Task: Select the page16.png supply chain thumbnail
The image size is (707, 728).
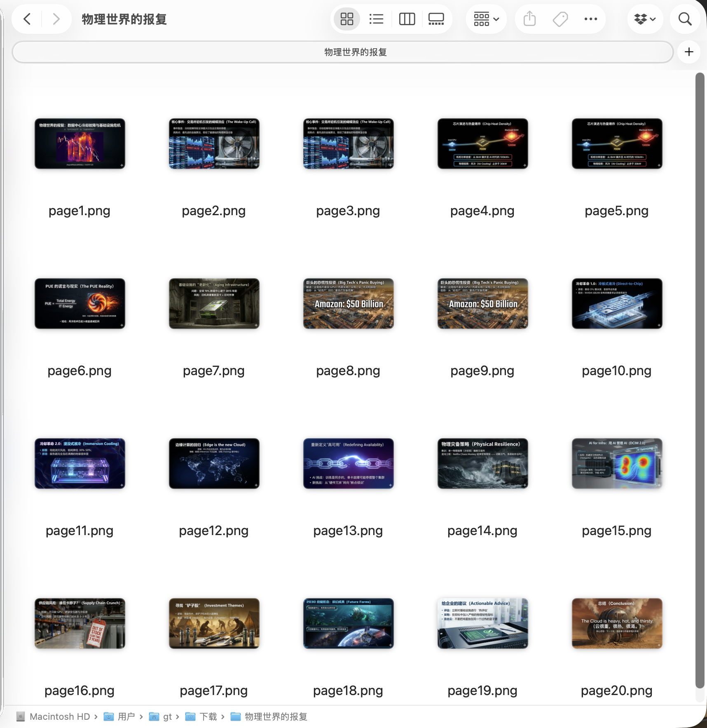Action: pyautogui.click(x=80, y=623)
